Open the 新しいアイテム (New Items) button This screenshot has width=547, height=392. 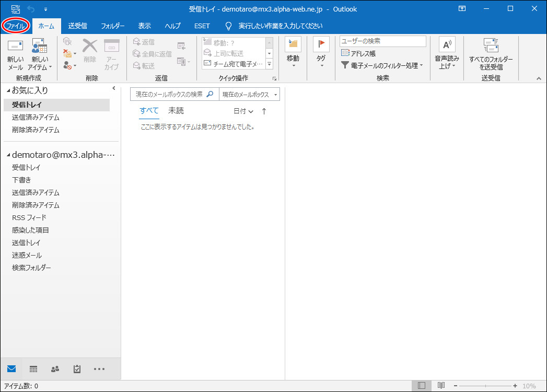(x=39, y=55)
